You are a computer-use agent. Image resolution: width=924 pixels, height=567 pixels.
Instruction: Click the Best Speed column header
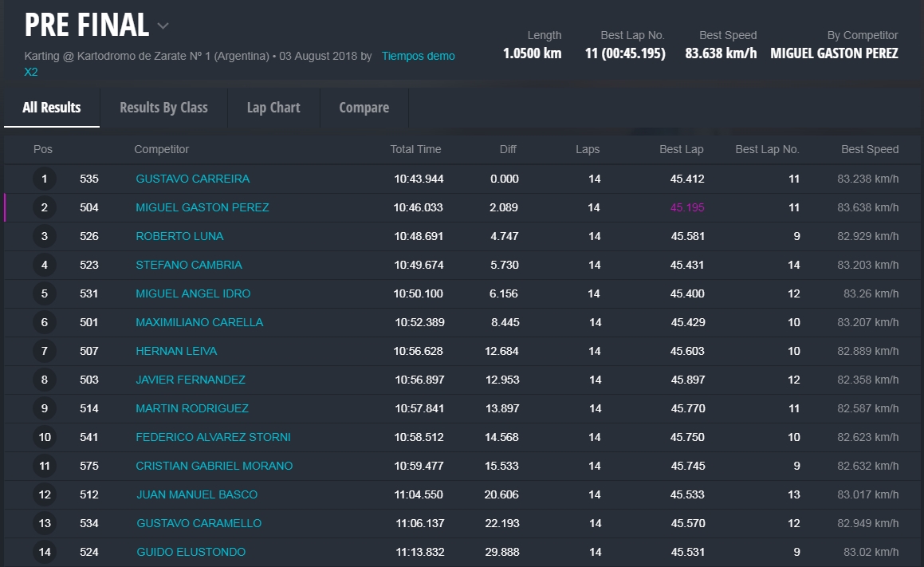pos(869,149)
